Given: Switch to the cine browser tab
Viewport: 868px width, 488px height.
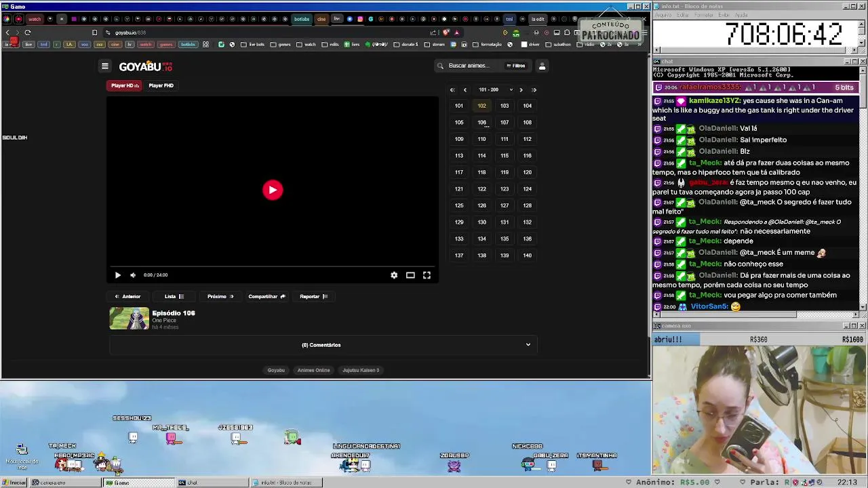Looking at the screenshot, I should coord(321,19).
